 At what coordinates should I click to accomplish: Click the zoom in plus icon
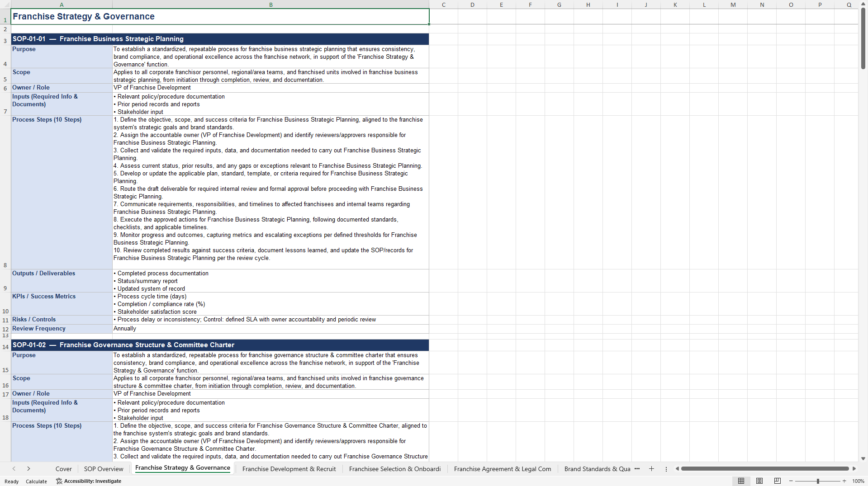(x=844, y=481)
